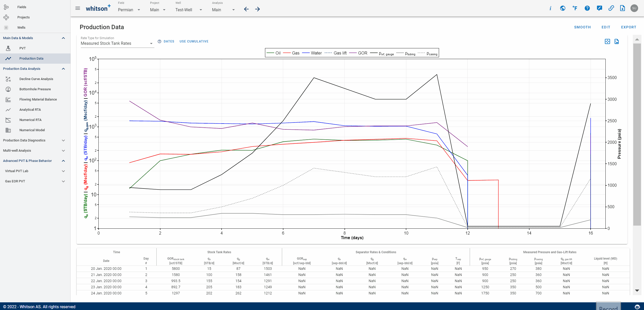Toggle pcasing series in legend
The width and height of the screenshot is (644, 310).
[x=428, y=53]
